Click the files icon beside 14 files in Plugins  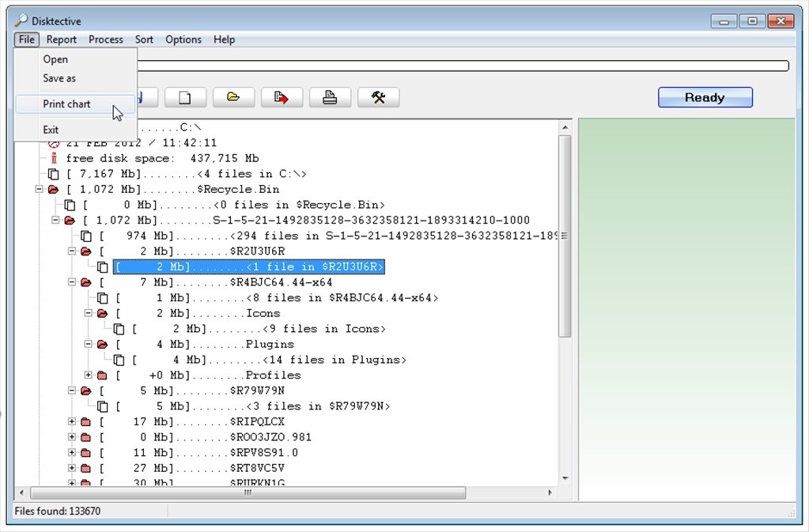tap(119, 360)
